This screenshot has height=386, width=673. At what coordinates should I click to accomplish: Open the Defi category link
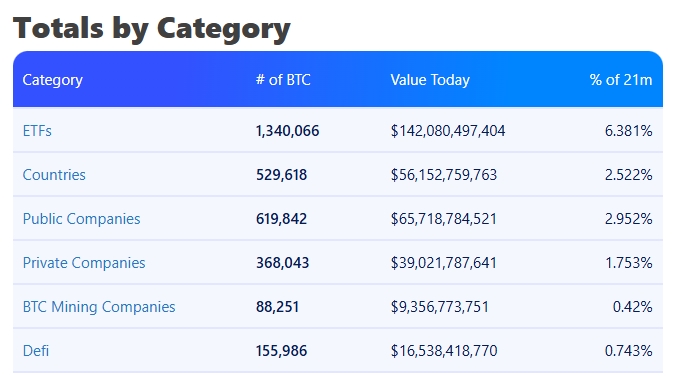coord(36,351)
